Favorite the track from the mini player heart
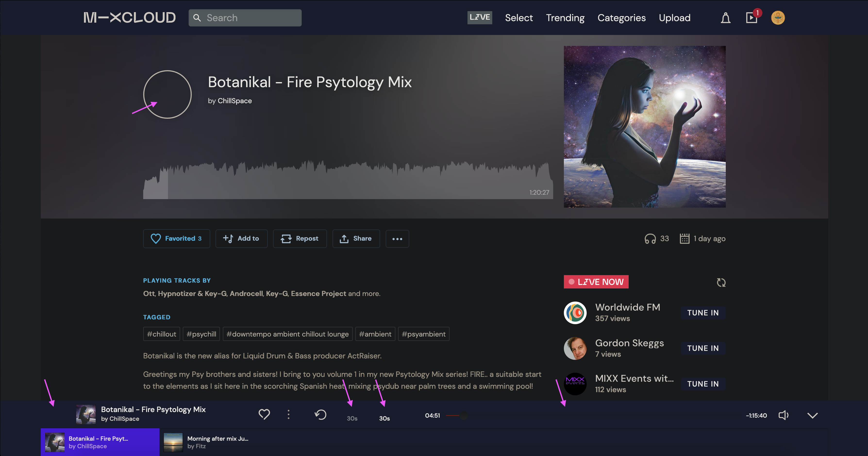The height and width of the screenshot is (456, 868). coord(264,414)
